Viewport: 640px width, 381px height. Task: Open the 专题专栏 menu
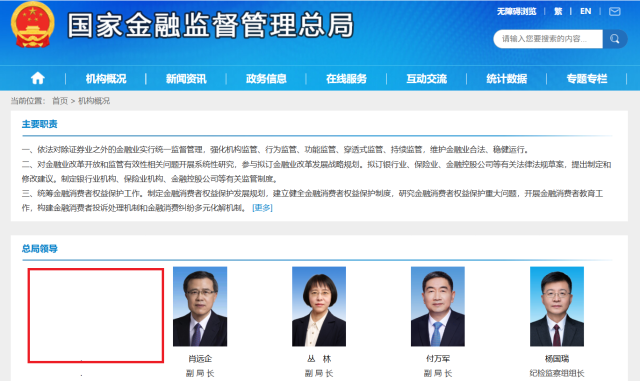(587, 78)
